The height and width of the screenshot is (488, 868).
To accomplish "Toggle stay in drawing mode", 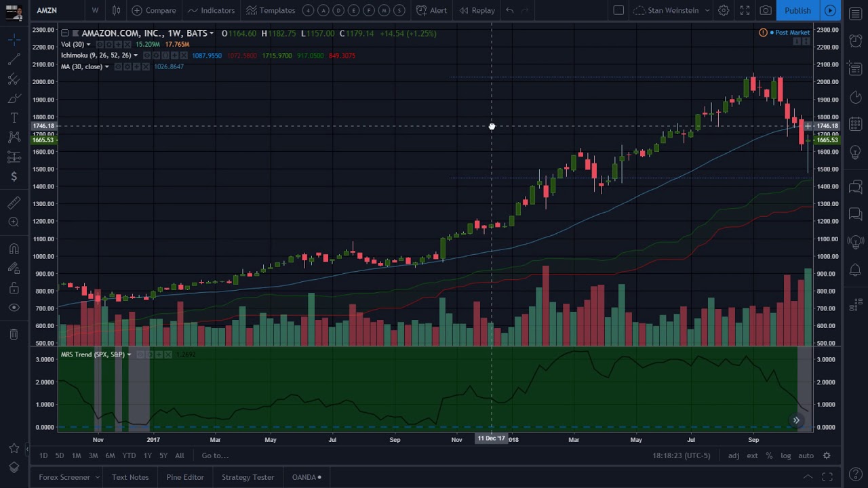I will click(14, 268).
